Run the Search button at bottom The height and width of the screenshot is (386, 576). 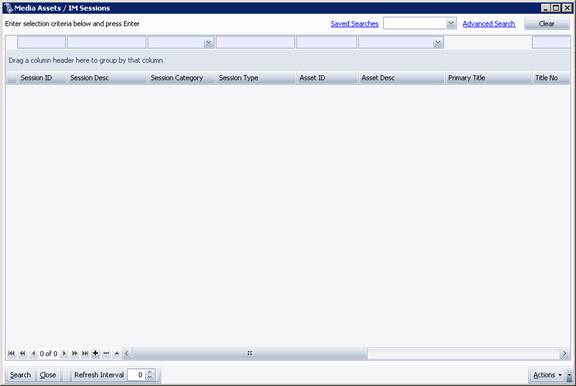coord(21,375)
